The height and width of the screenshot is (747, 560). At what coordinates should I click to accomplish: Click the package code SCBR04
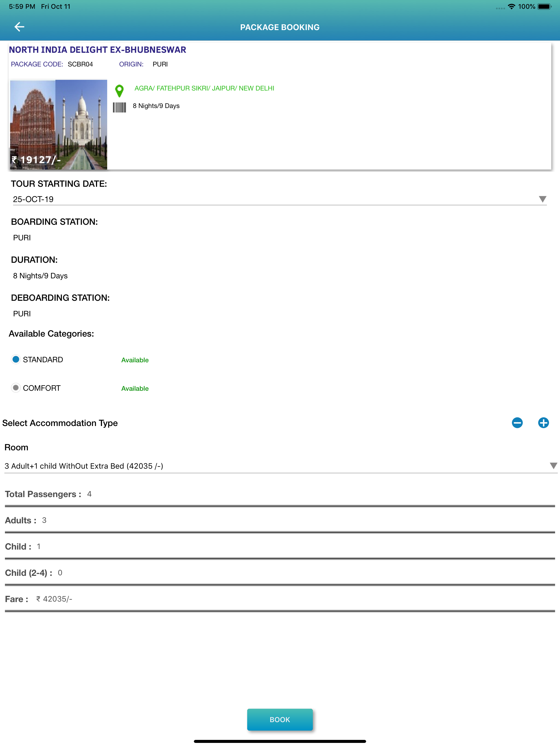coord(80,64)
